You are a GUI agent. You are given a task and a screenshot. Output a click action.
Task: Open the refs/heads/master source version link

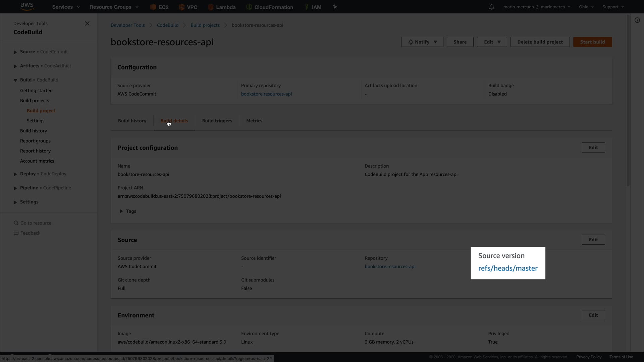click(507, 268)
